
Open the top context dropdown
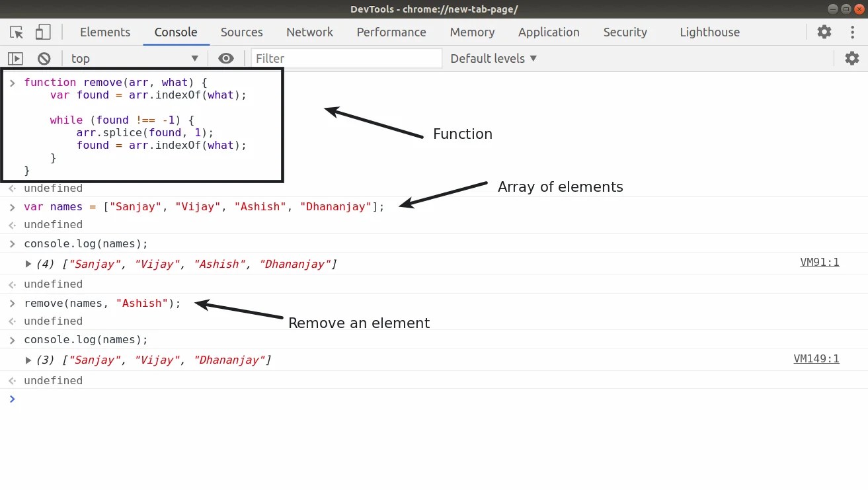tap(134, 58)
